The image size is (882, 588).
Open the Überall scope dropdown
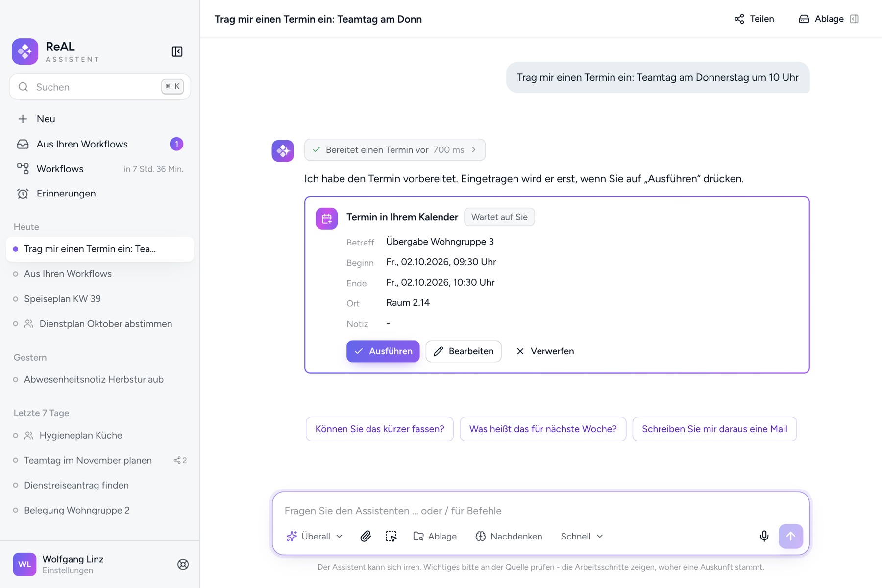pos(315,536)
